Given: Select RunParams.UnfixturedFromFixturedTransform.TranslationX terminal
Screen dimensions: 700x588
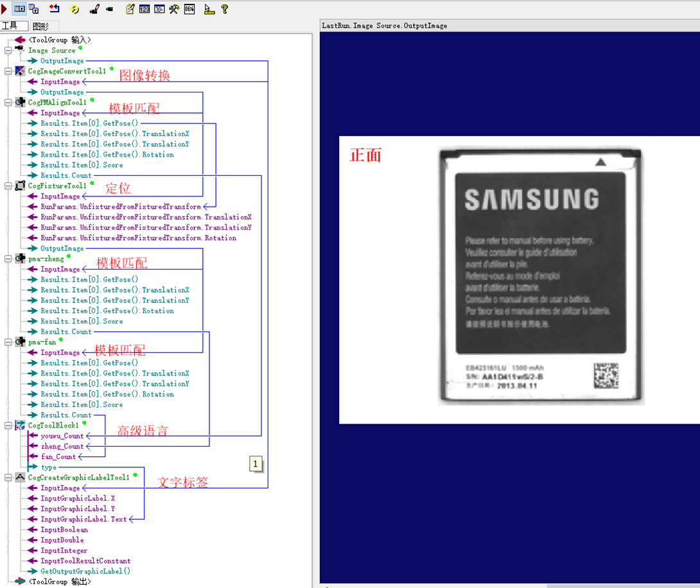Looking at the screenshot, I should 146,217.
